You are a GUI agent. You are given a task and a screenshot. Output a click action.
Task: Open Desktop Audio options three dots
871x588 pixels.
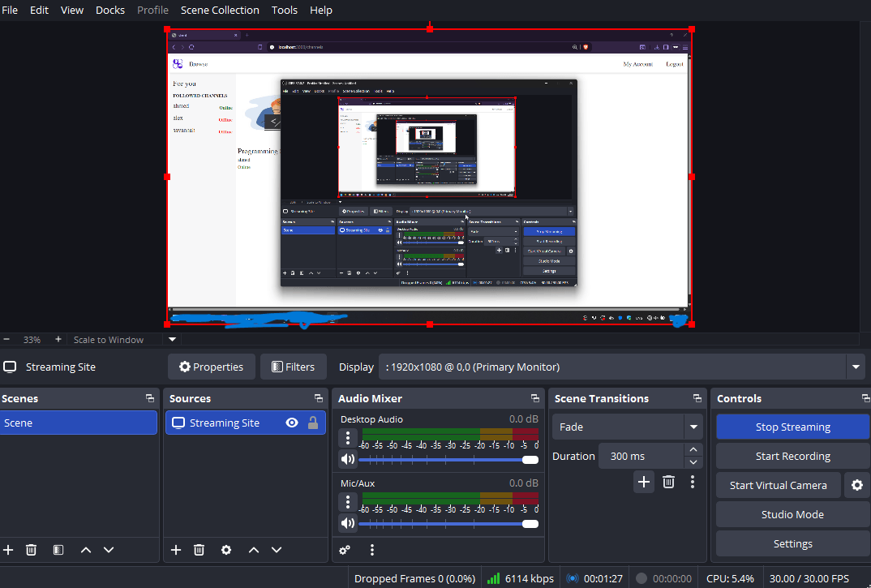[x=348, y=438]
